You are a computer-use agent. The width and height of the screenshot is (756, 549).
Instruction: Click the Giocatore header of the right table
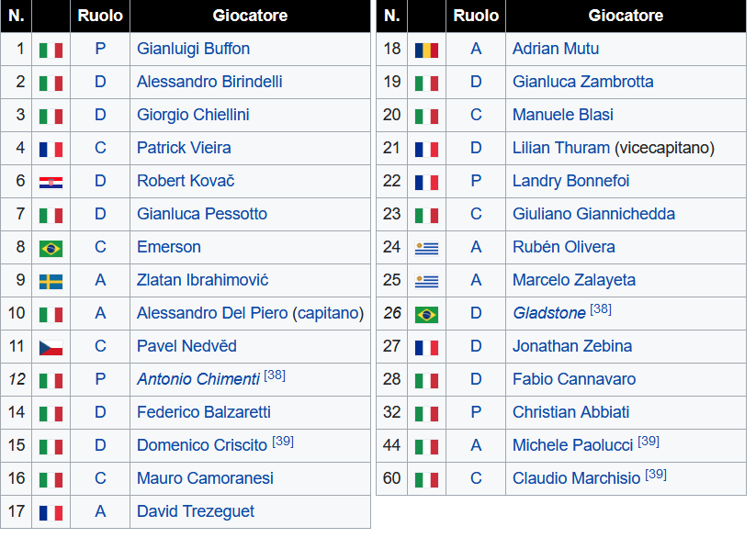click(626, 16)
